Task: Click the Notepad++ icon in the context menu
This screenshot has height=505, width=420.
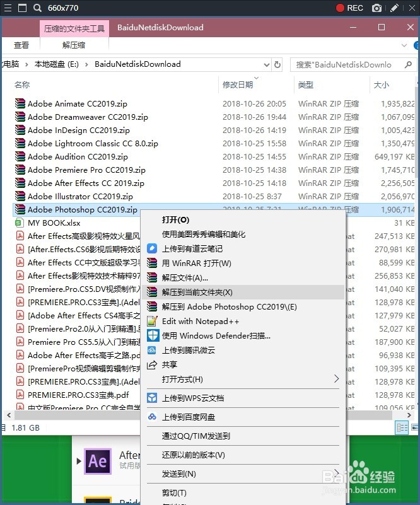Action: [152, 321]
